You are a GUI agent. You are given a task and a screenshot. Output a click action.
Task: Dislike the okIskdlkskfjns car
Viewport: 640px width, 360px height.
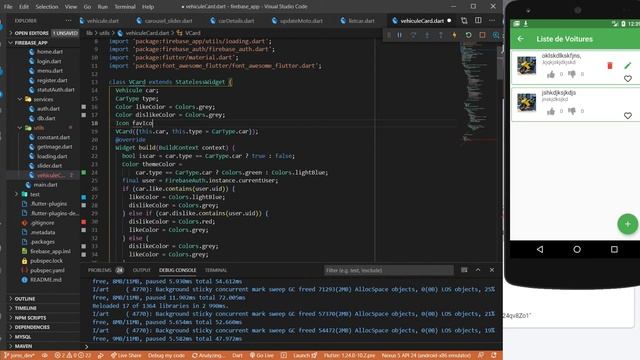coord(572,74)
